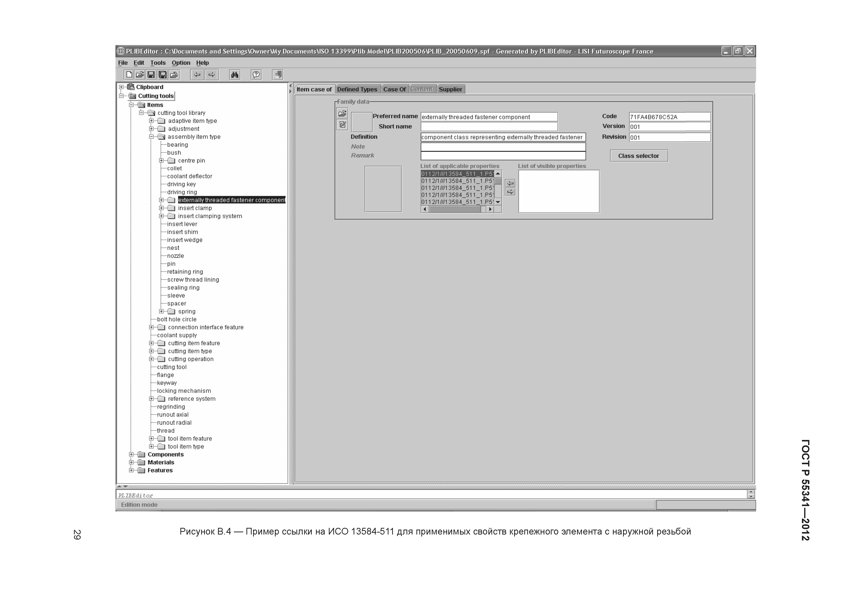Click the folder icon beside centre pin
Screen dimensions: 868x614
point(172,161)
